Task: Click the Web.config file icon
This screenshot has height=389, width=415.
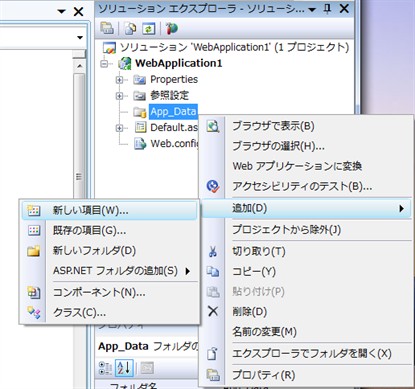Action: click(x=140, y=144)
